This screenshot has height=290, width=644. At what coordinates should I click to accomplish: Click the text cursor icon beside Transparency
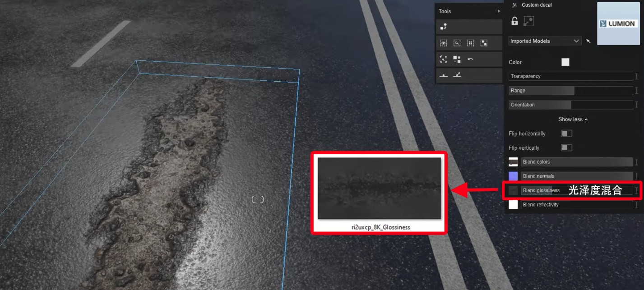tap(637, 76)
